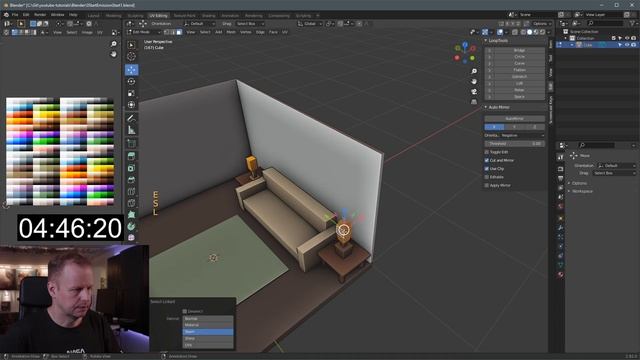Enable the Apply Mirror checkbox
Screen dimensions: 640x360
[487, 185]
